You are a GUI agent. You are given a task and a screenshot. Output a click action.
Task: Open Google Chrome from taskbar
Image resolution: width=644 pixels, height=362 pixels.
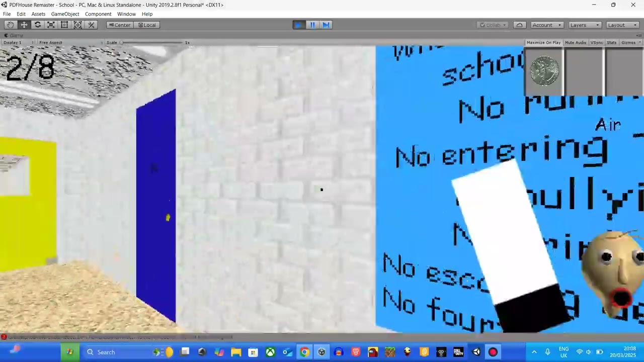tap(304, 352)
